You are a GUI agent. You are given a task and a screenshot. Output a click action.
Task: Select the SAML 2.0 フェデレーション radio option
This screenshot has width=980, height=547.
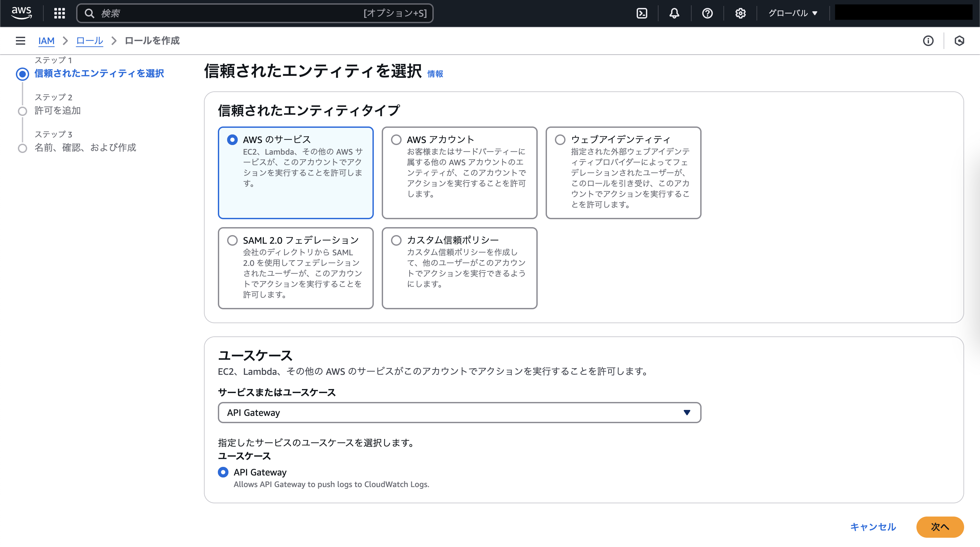pyautogui.click(x=232, y=240)
